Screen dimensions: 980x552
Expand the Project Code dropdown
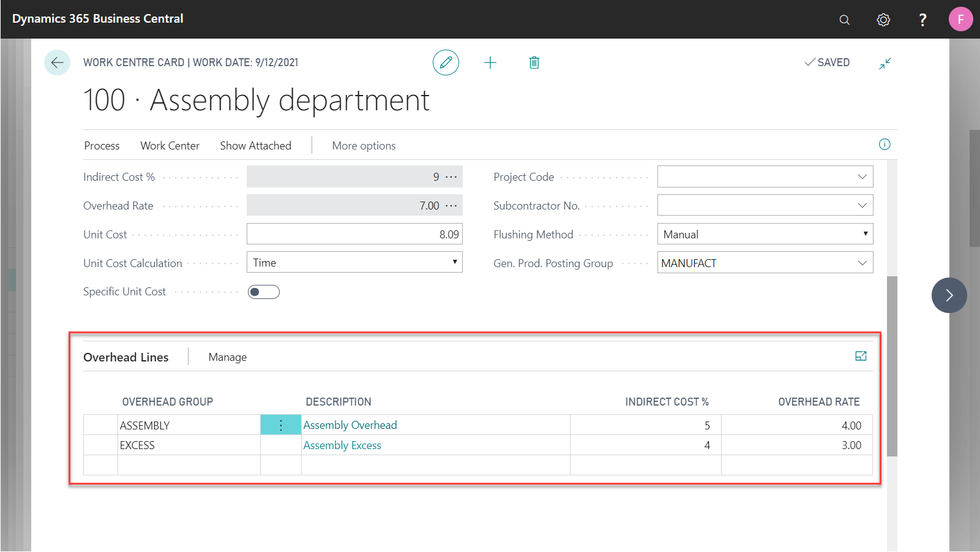click(862, 176)
